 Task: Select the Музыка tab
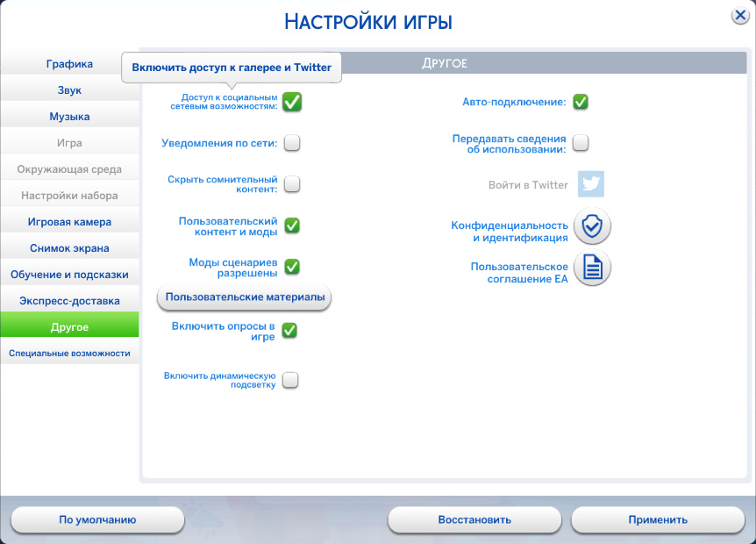[x=69, y=116]
